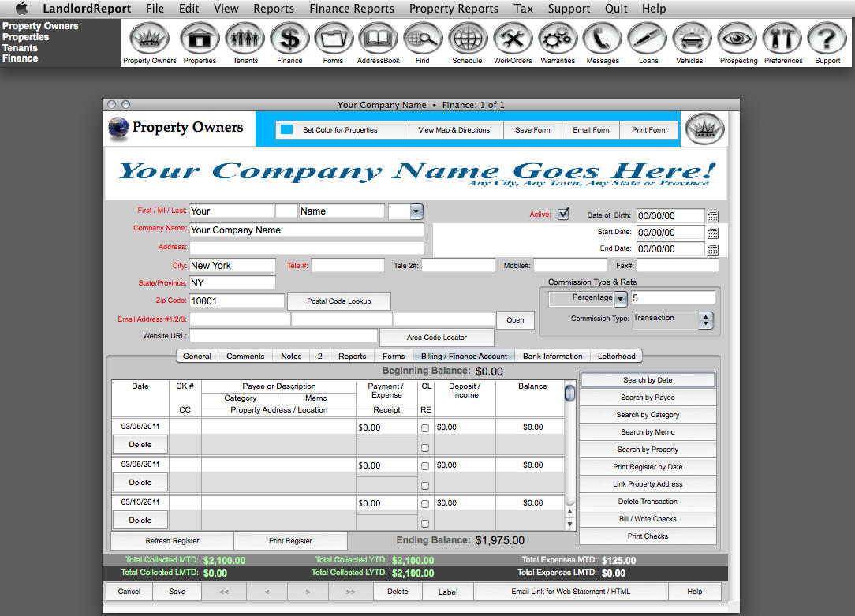Open the Messages phone icon
Viewport: 855px width, 616px height.
602,39
